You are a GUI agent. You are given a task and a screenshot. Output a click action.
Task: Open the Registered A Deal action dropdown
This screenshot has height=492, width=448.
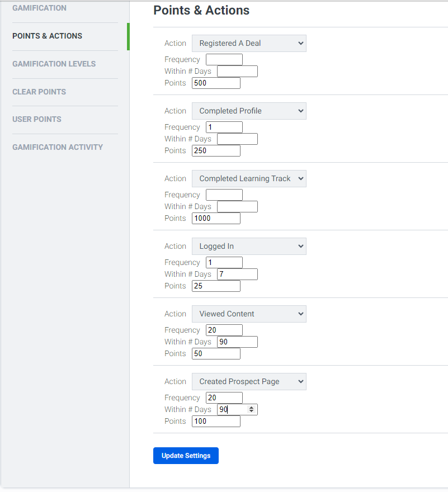249,43
